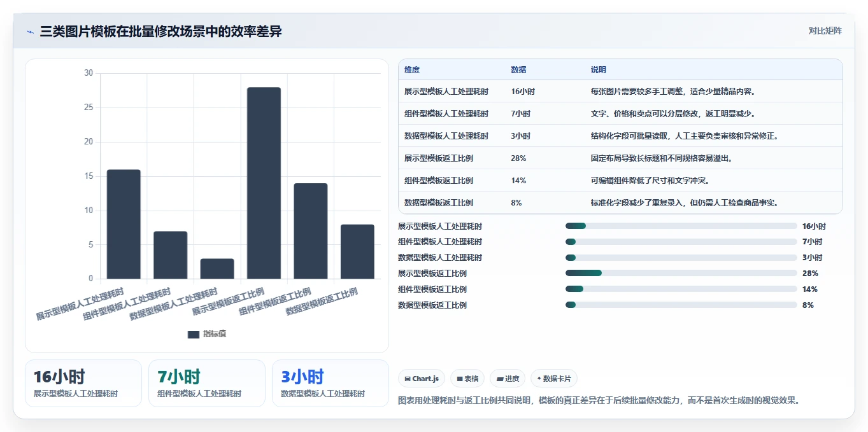Click the lightning icon beside the title
Screen dimensions: 868x432
click(x=30, y=32)
